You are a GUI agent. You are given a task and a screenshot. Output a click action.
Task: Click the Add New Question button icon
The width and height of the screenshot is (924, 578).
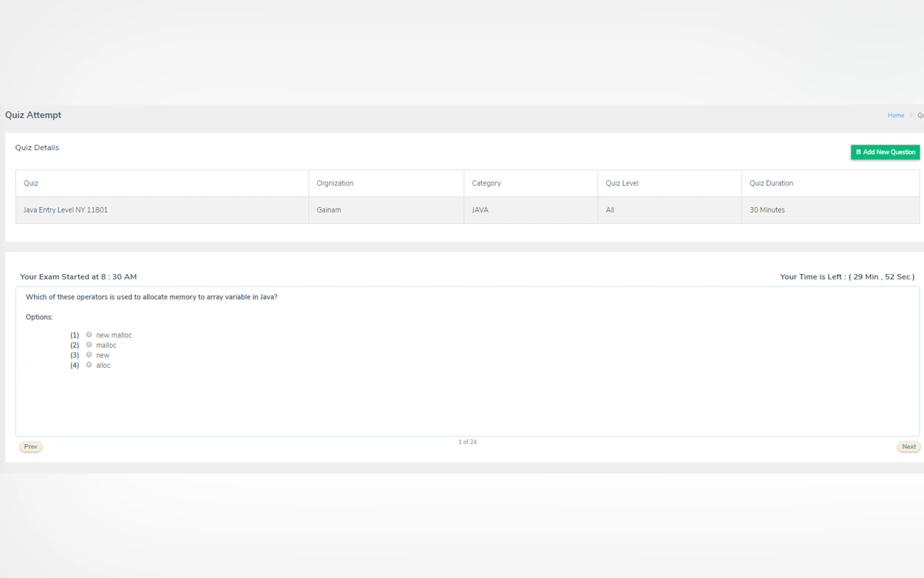pos(858,152)
